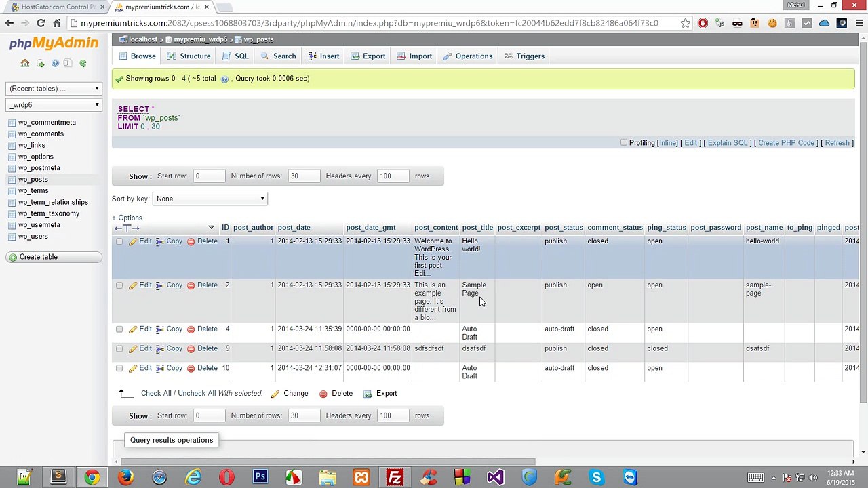Screen dimensions: 868x488
Task: Bookmark this page with the star icon
Action: (686, 23)
